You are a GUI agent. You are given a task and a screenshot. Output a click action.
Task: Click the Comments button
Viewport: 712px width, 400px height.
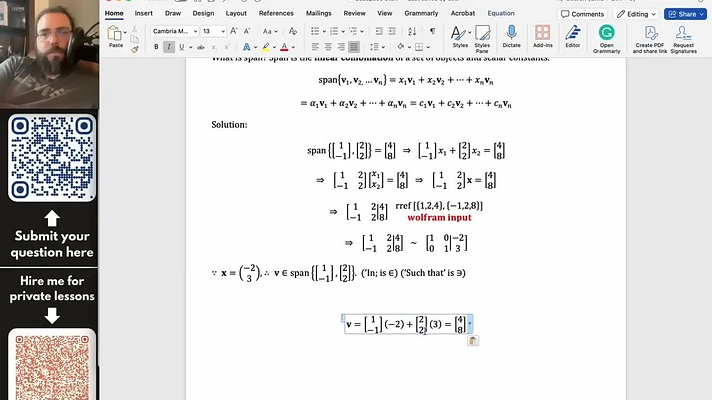click(582, 14)
